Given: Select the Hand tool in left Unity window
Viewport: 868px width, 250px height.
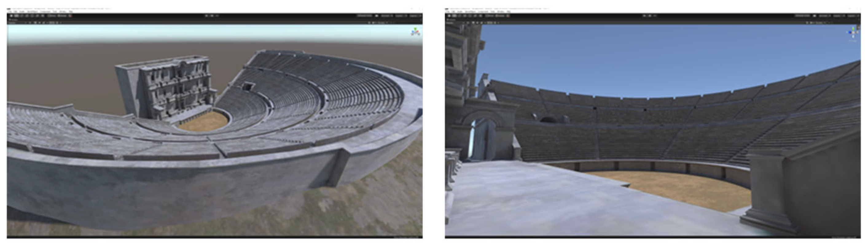Looking at the screenshot, I should [x=11, y=16].
